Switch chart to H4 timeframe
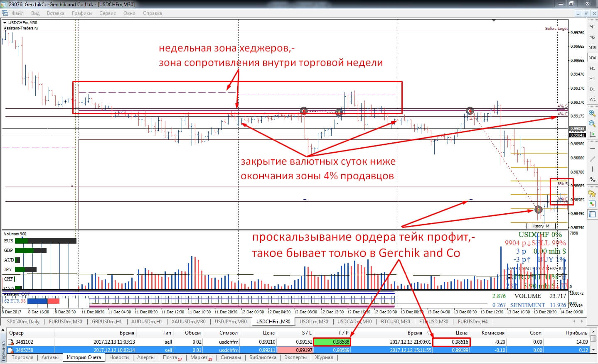This screenshot has width=598, height=364. (x=592, y=78)
